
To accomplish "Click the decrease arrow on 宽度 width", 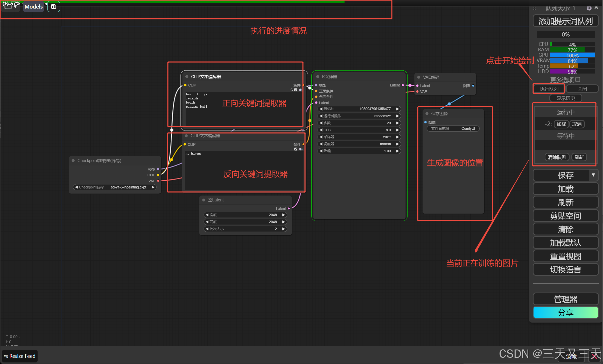I will pyautogui.click(x=207, y=215).
